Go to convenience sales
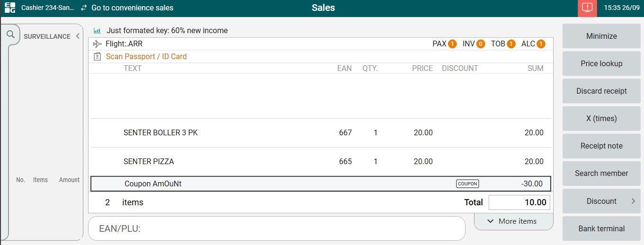This screenshot has width=644, height=245. click(132, 8)
